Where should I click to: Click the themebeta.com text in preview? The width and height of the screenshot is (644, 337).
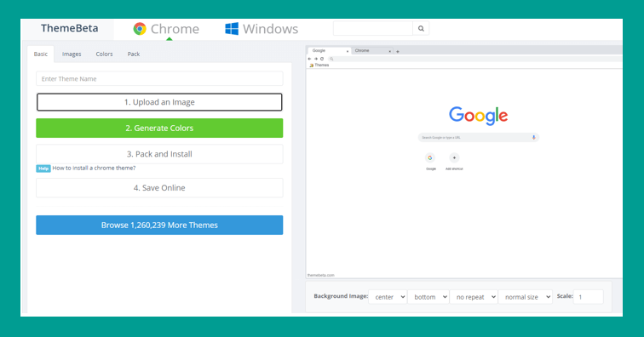(321, 275)
